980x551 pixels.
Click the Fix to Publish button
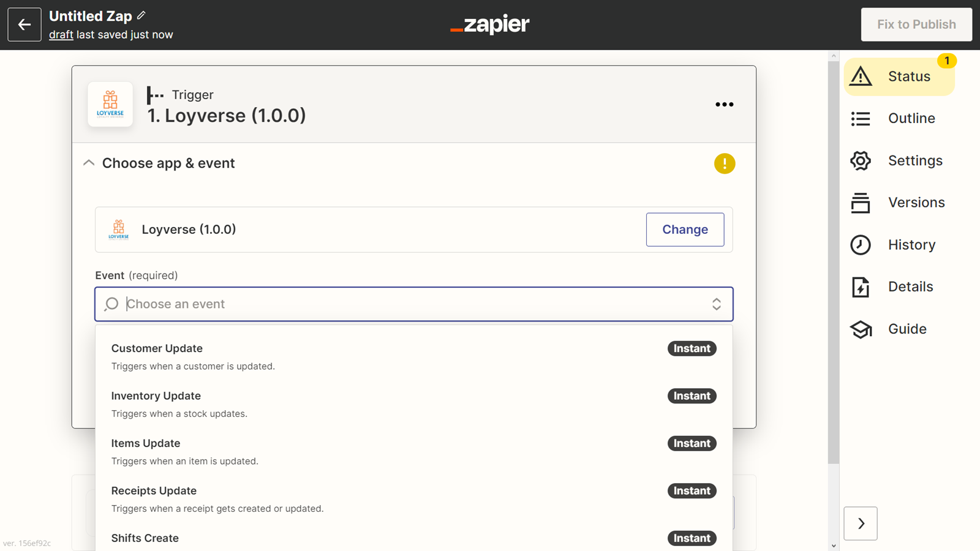(x=916, y=24)
